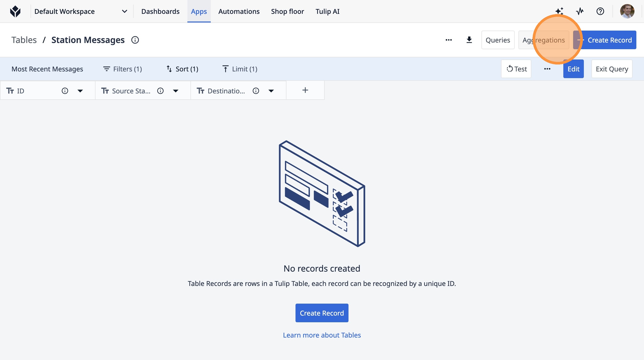Open Learn more about Tables link
The image size is (644, 360).
(322, 335)
